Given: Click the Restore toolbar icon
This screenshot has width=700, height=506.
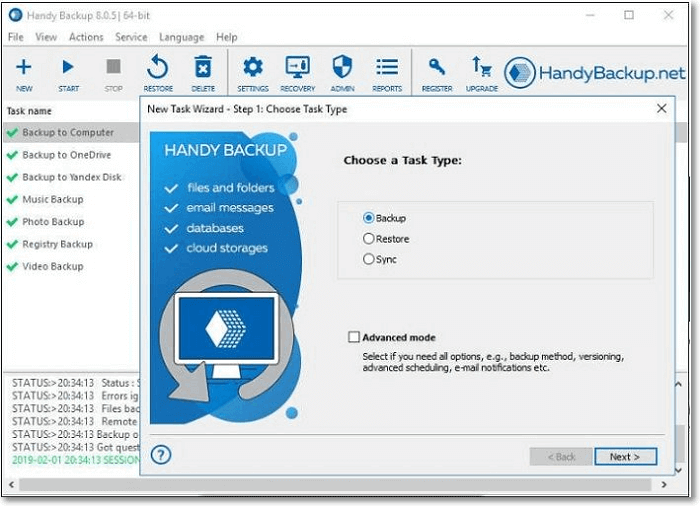Looking at the screenshot, I should (158, 68).
